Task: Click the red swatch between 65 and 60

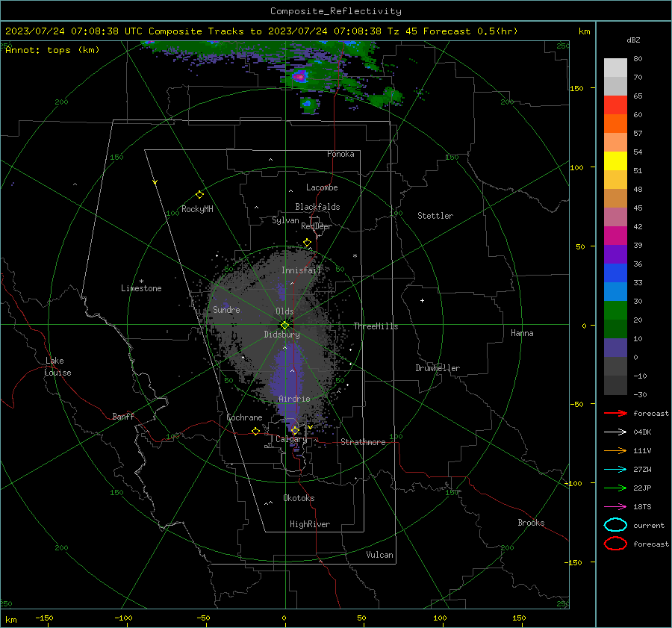Action: [x=615, y=105]
